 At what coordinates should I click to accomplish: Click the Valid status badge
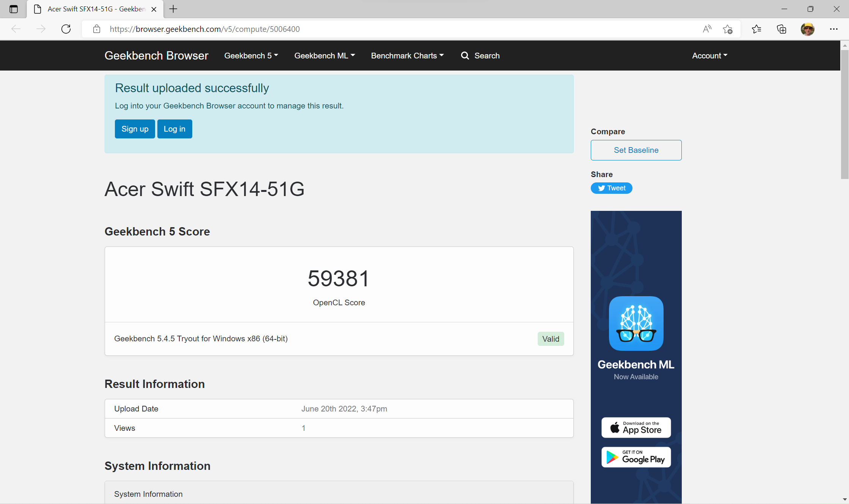point(551,338)
